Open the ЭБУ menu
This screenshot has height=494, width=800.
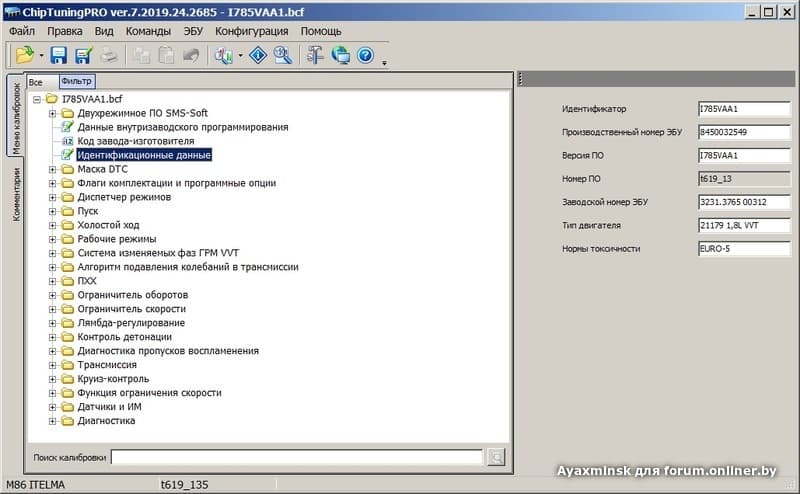[193, 31]
